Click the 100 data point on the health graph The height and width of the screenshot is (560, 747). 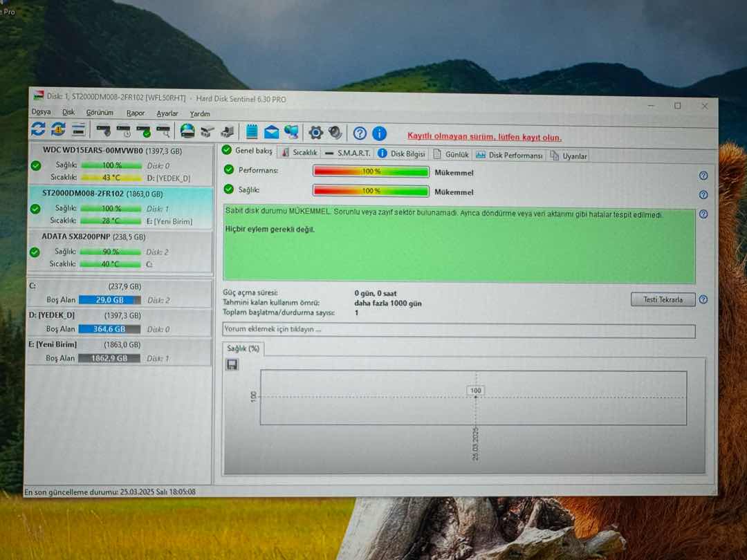[x=475, y=391]
